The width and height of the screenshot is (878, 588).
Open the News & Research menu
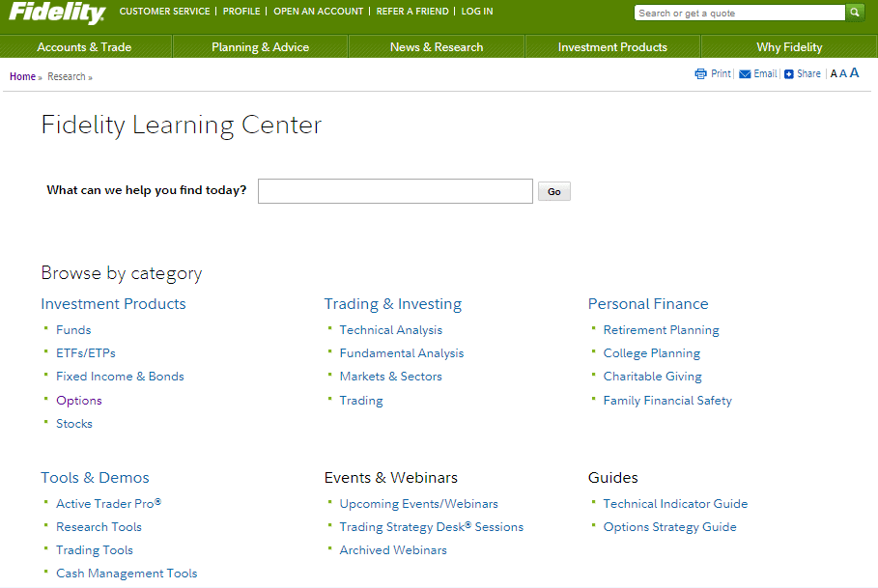(x=437, y=47)
